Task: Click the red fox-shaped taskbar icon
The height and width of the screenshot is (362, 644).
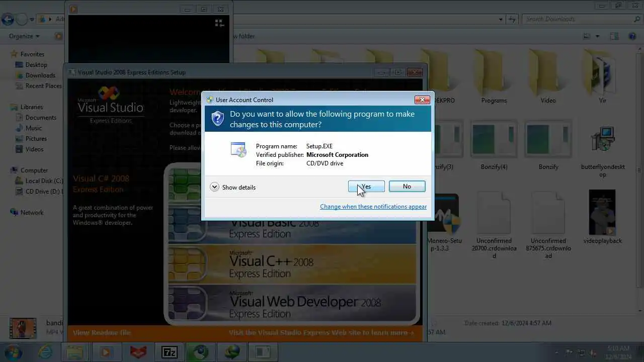Action: point(138,351)
